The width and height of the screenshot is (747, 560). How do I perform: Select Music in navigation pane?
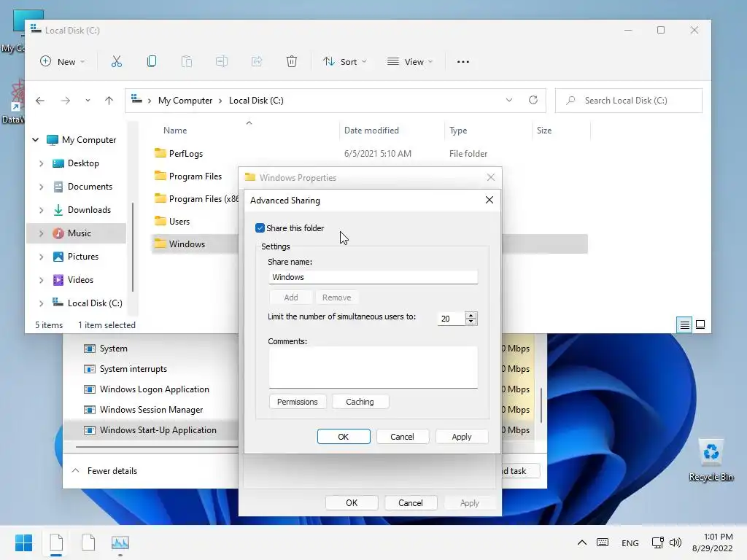click(76, 233)
